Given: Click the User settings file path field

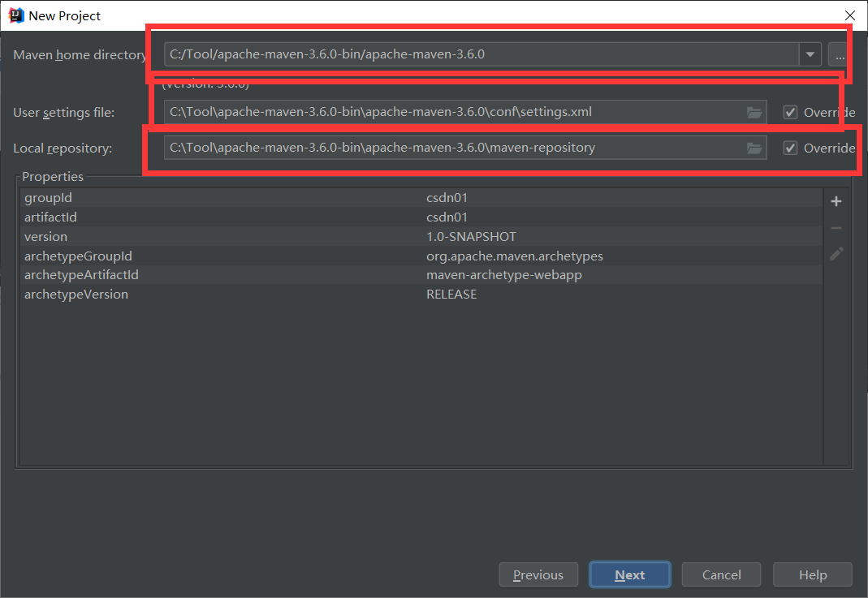Looking at the screenshot, I should click(x=465, y=112).
